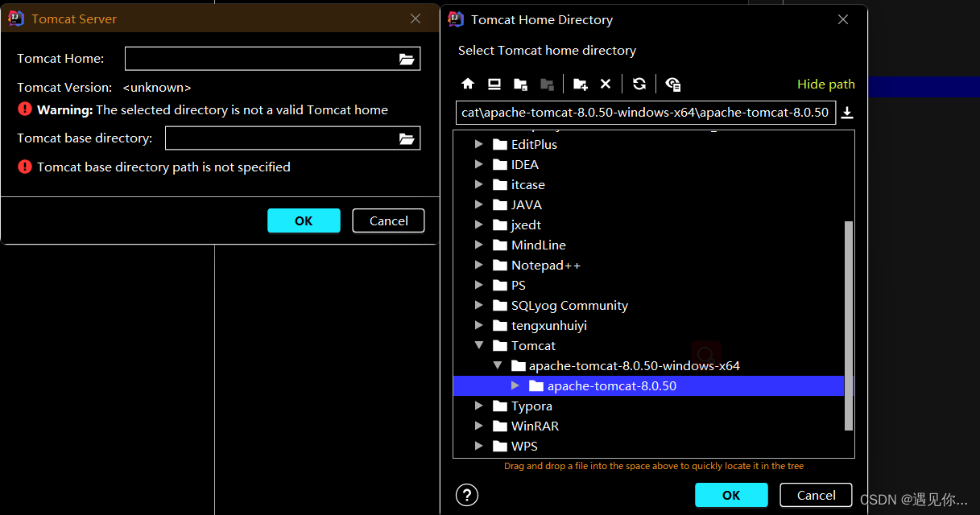The height and width of the screenshot is (515, 980).
Task: Click the Notepad++ folder name
Action: (546, 266)
